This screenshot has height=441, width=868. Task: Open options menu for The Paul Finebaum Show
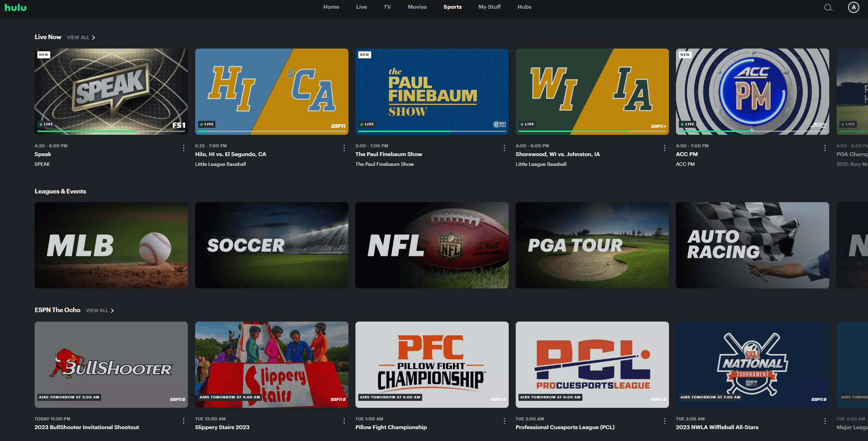click(x=504, y=148)
